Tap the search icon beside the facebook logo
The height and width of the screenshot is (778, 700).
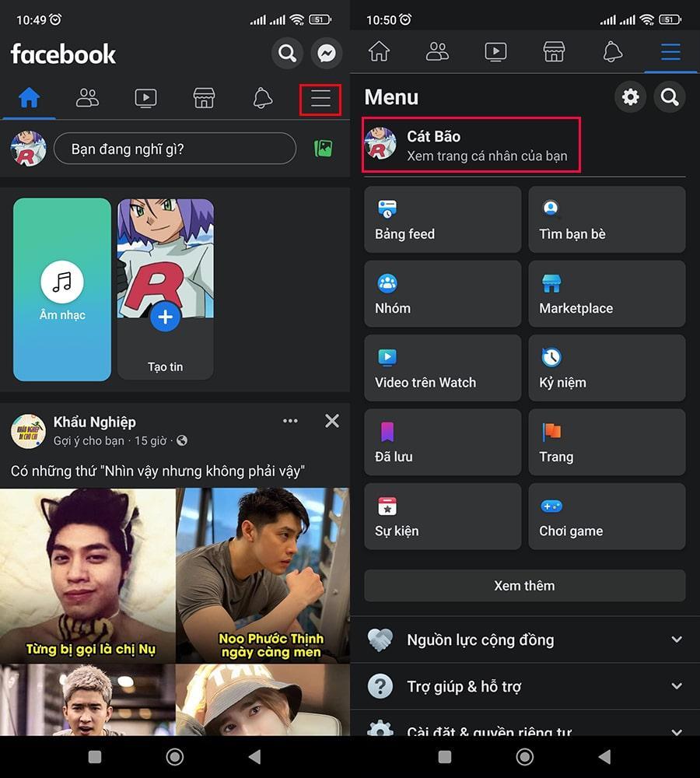point(287,53)
